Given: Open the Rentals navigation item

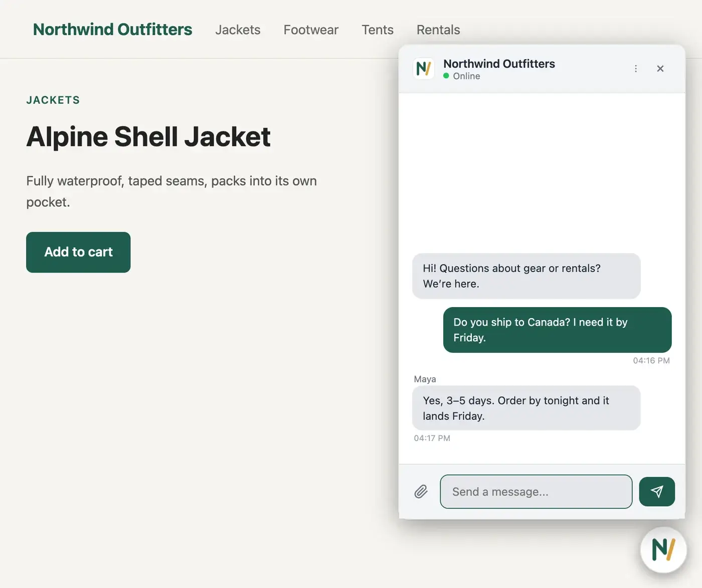Looking at the screenshot, I should [x=438, y=30].
